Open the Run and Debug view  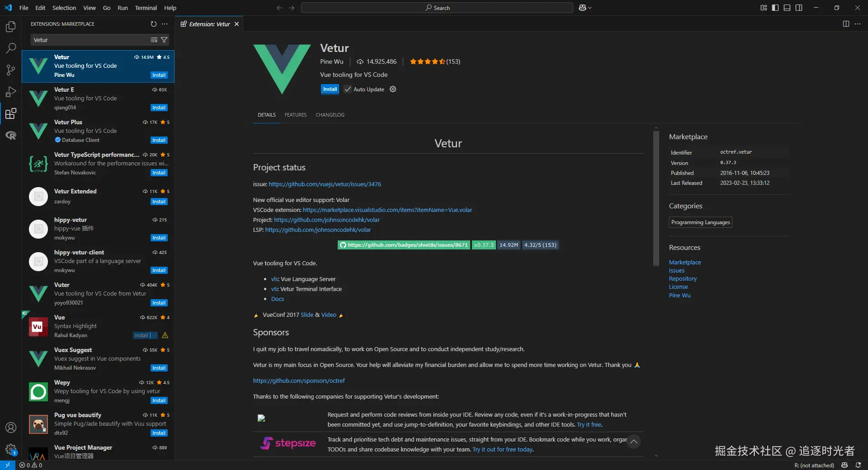click(x=11, y=92)
